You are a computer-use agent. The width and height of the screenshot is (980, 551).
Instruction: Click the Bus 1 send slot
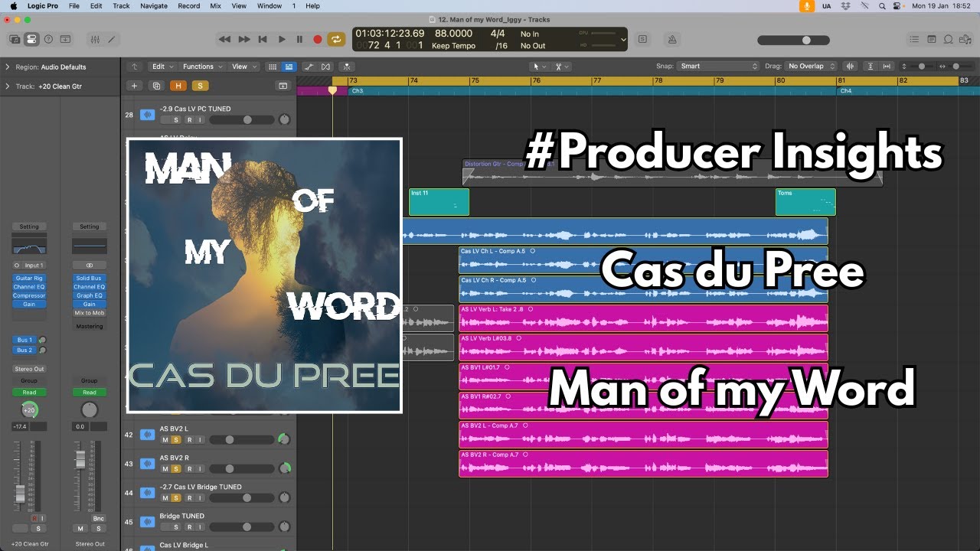coord(24,340)
